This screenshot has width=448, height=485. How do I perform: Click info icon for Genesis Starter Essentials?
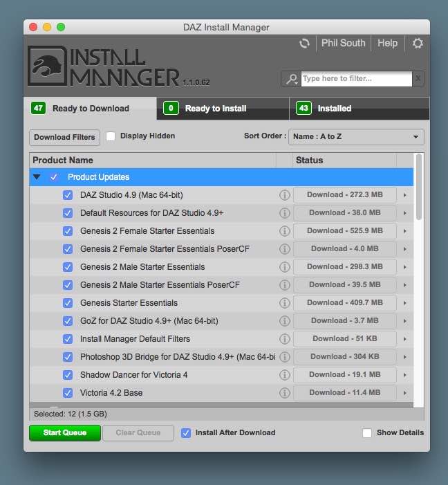[x=284, y=303]
